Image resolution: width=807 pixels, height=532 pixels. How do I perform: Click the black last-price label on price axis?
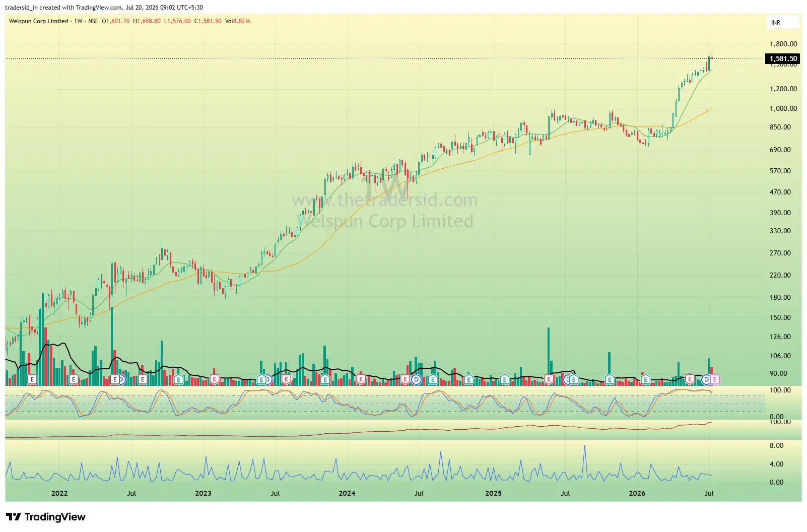783,59
